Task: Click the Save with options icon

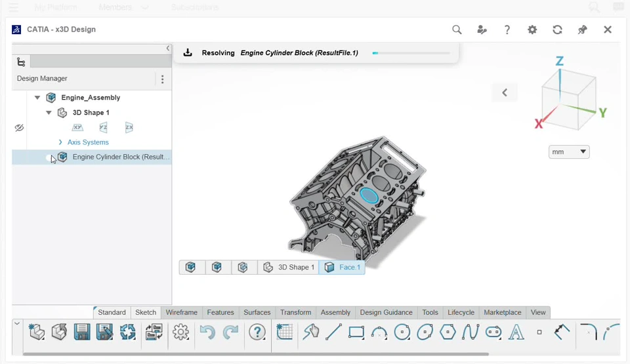Action: point(104,333)
